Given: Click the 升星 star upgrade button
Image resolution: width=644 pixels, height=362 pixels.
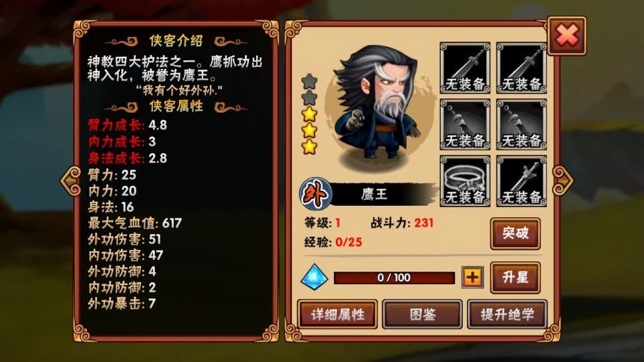Looking at the screenshot, I should point(515,278).
